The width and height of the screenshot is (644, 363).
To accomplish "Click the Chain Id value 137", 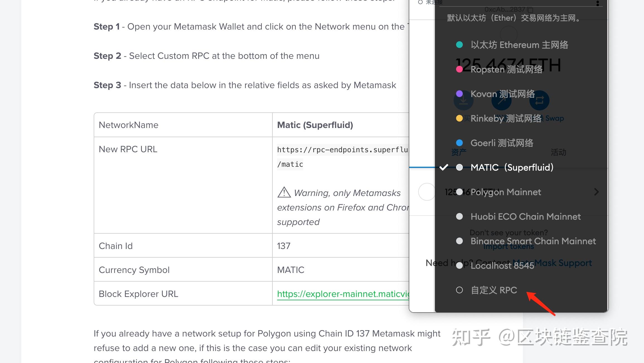I will pyautogui.click(x=284, y=246).
